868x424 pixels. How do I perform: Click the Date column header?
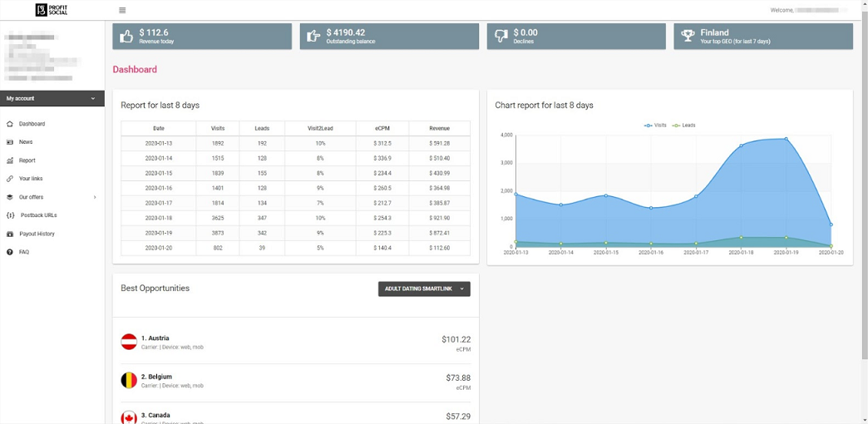coord(158,128)
